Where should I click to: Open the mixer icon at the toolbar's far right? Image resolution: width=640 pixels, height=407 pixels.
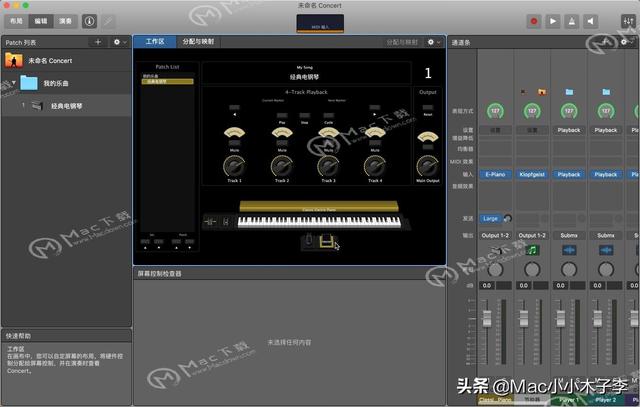point(628,21)
